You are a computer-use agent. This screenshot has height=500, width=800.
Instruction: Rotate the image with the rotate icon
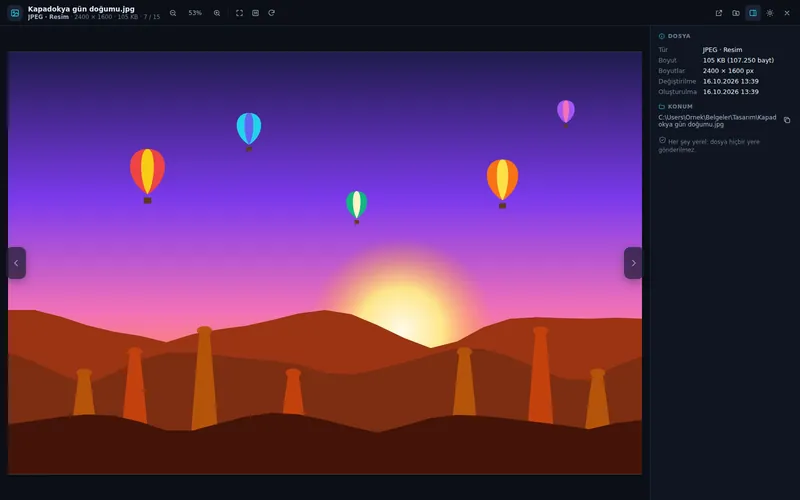coord(271,13)
